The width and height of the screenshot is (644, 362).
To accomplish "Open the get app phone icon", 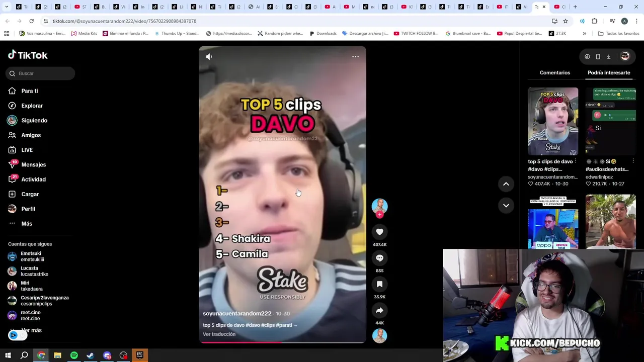I will click(598, 57).
